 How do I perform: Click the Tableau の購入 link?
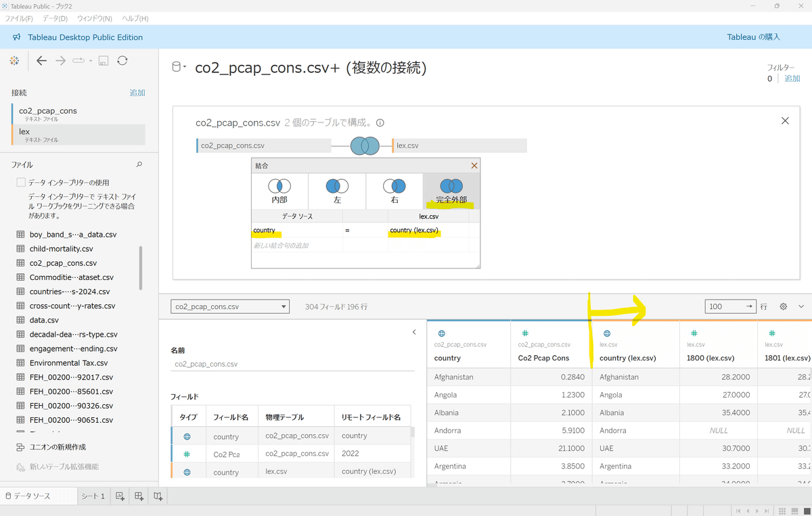[753, 37]
